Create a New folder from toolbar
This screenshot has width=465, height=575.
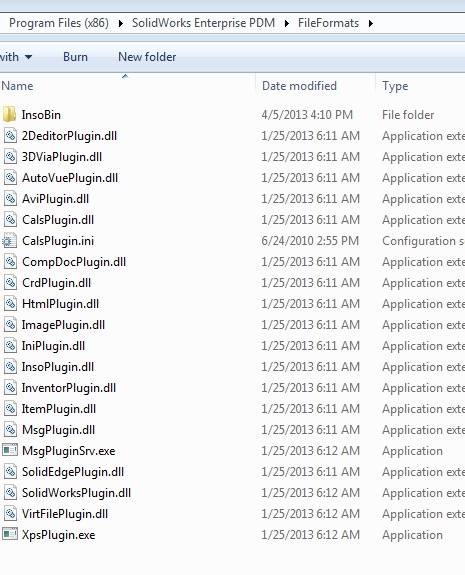pyautogui.click(x=147, y=57)
